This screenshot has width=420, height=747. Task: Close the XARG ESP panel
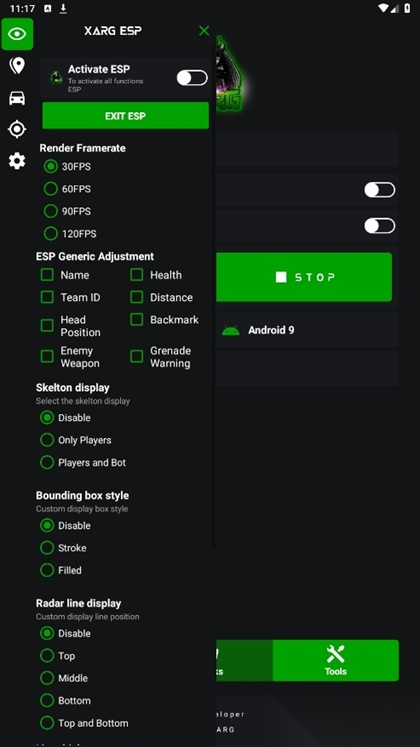pyautogui.click(x=204, y=31)
